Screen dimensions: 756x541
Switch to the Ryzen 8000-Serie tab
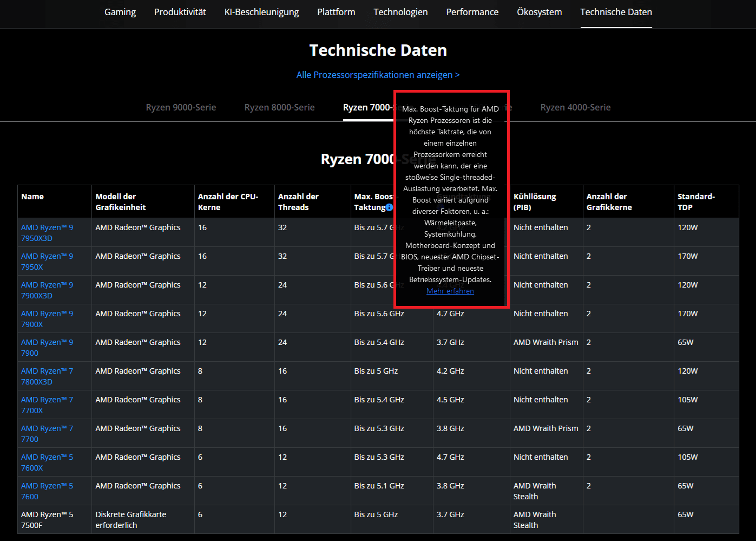pos(279,107)
